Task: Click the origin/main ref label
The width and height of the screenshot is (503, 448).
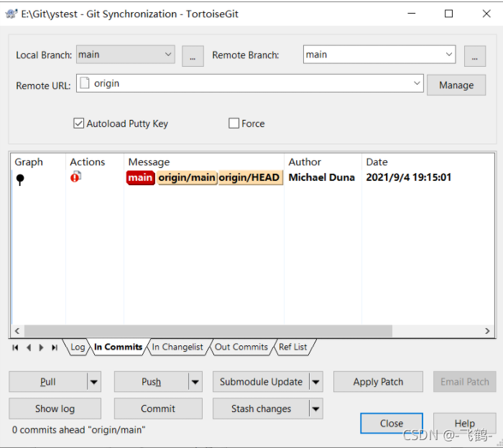Action: (x=187, y=177)
